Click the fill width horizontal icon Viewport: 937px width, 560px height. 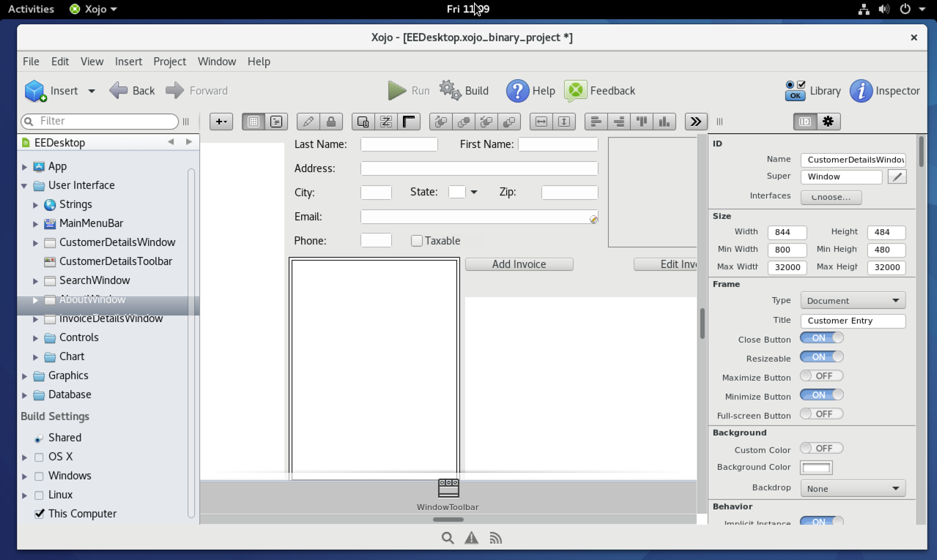541,122
